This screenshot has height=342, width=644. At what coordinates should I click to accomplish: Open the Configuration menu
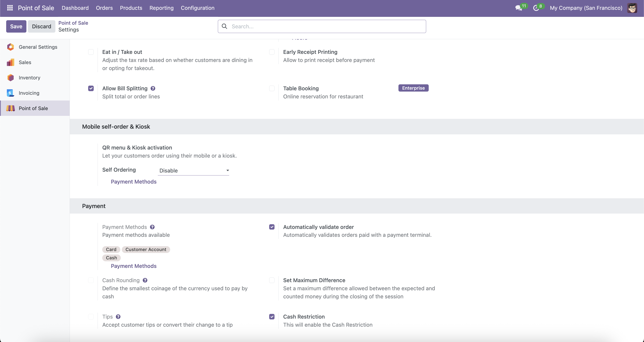coord(197,8)
